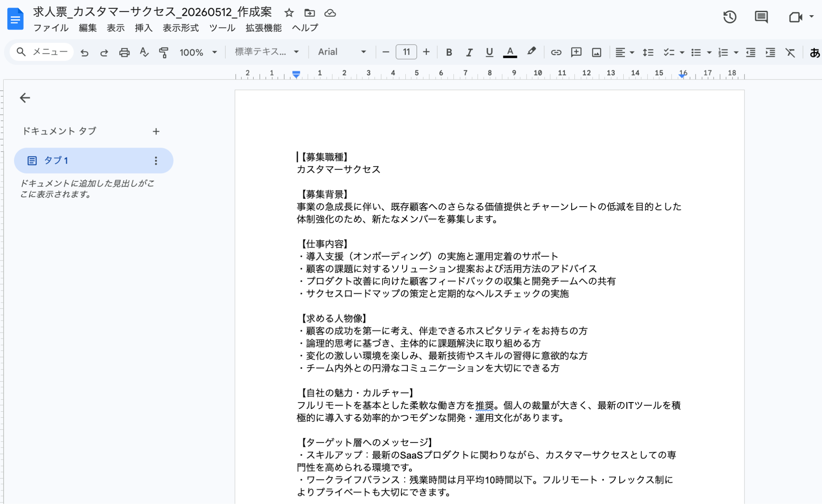Click the font size field showing 11
Image resolution: width=822 pixels, height=504 pixels.
coord(406,52)
